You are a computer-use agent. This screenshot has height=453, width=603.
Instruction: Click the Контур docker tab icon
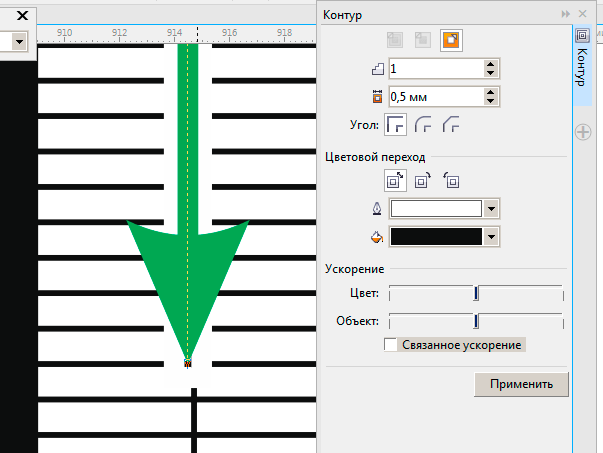582,36
